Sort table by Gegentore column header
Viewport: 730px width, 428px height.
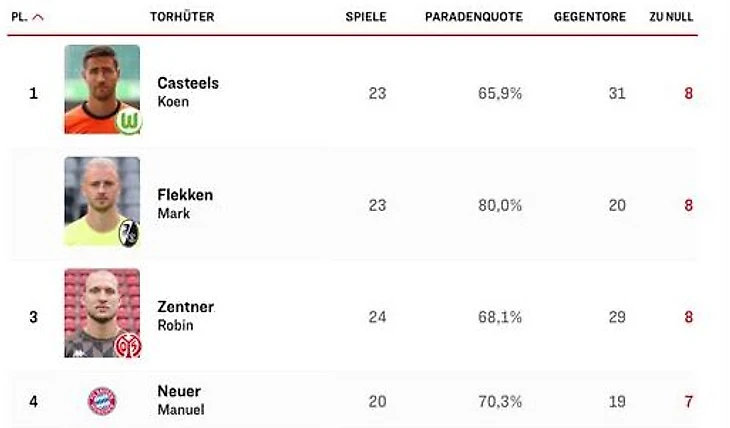[x=590, y=17]
